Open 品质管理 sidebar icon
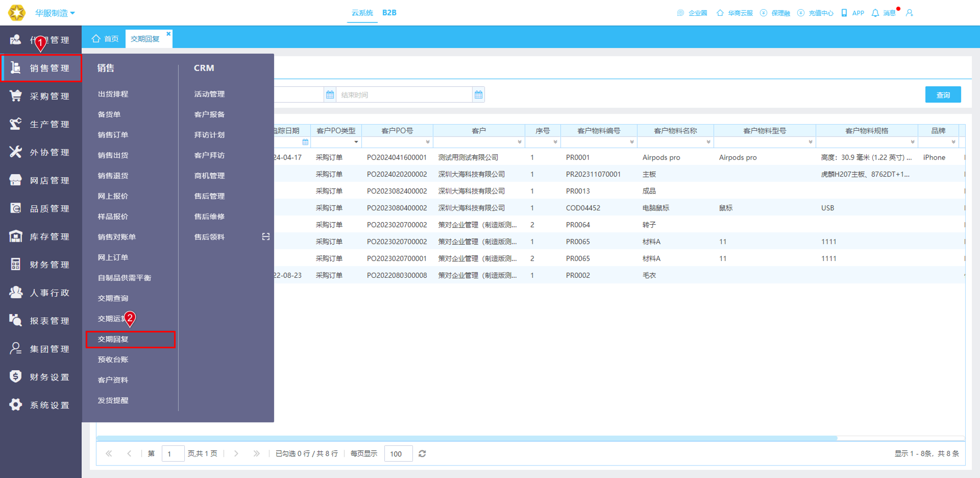980x478 pixels. click(15, 208)
